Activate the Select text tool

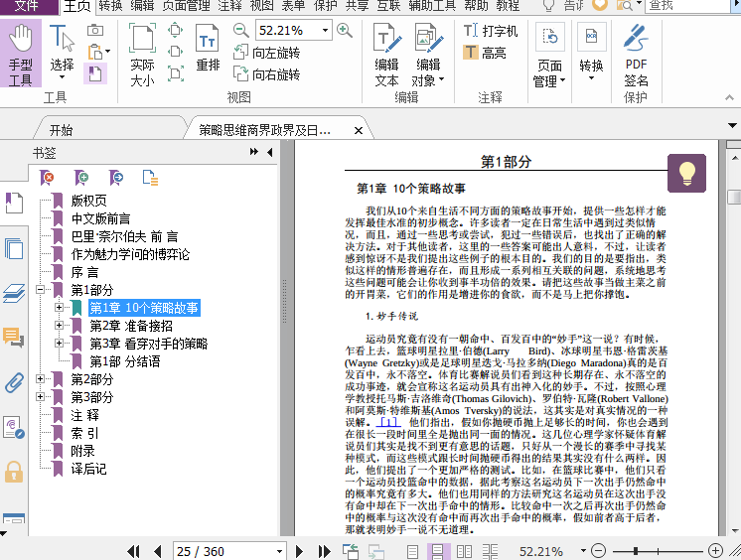click(62, 52)
